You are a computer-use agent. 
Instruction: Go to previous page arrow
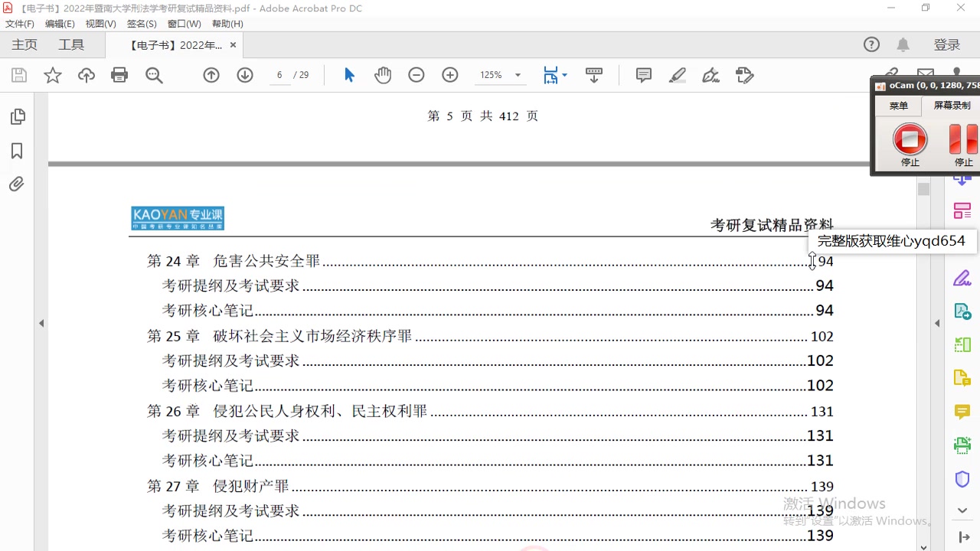pos(211,75)
